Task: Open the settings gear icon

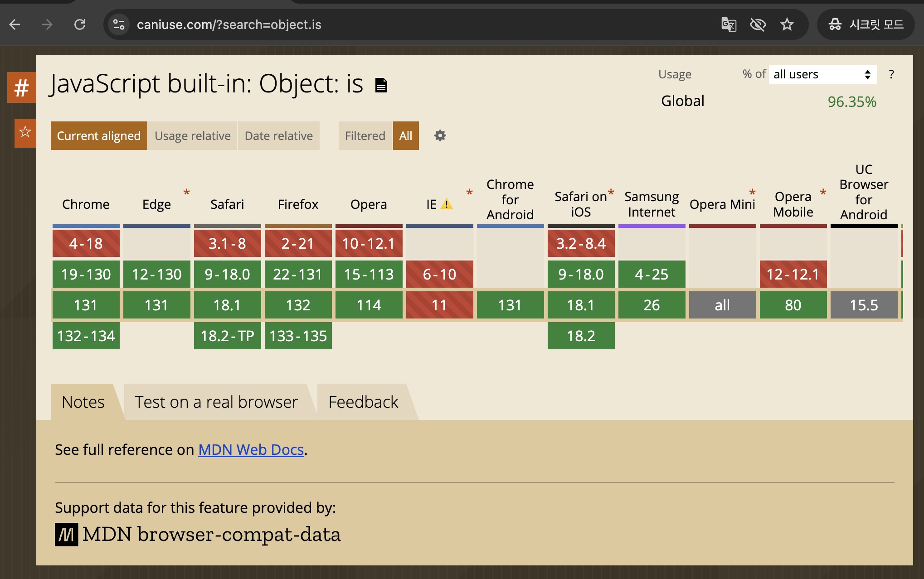Action: click(x=440, y=135)
